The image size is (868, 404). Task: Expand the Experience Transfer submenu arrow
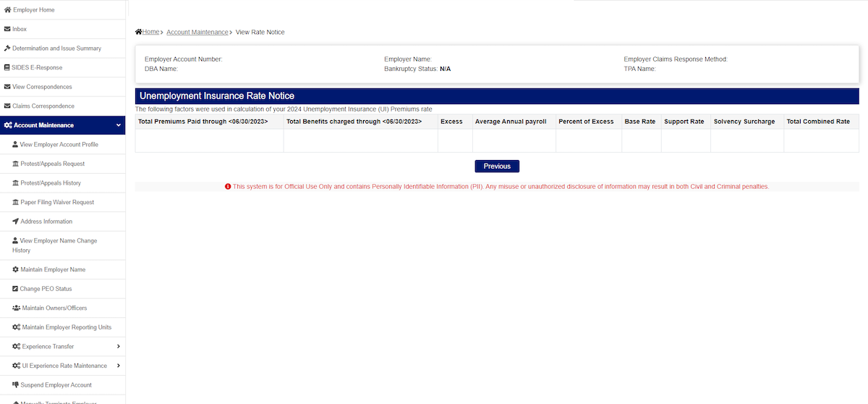coord(119,347)
